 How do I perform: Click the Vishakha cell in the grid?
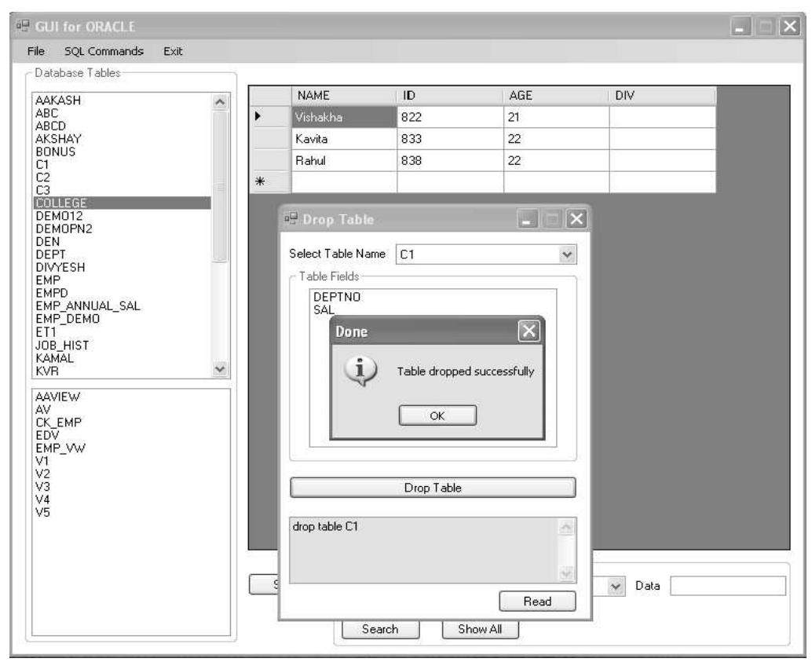click(x=345, y=117)
